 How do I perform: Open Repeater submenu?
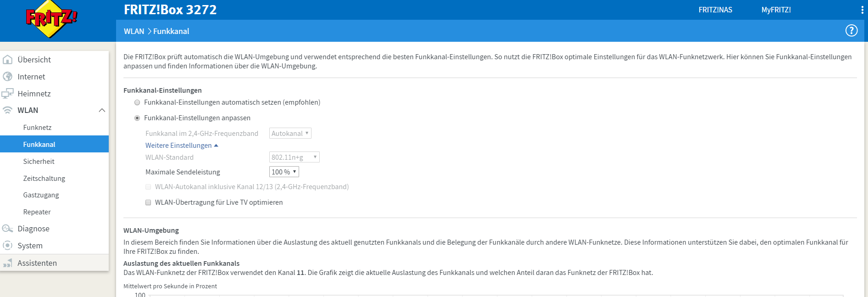pyautogui.click(x=37, y=212)
